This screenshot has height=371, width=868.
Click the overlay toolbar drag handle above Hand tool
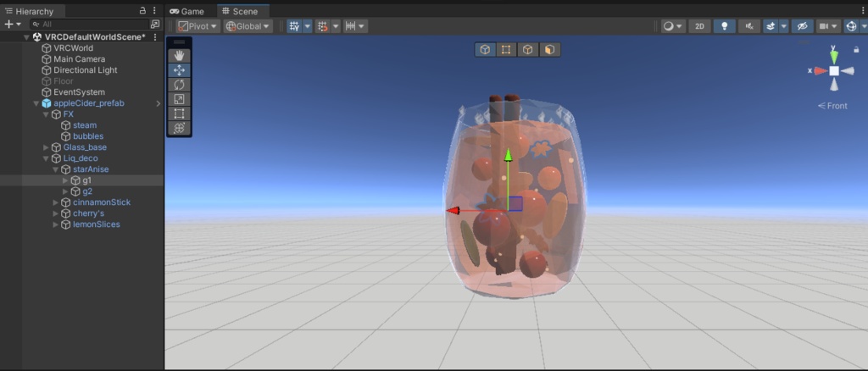click(x=180, y=42)
